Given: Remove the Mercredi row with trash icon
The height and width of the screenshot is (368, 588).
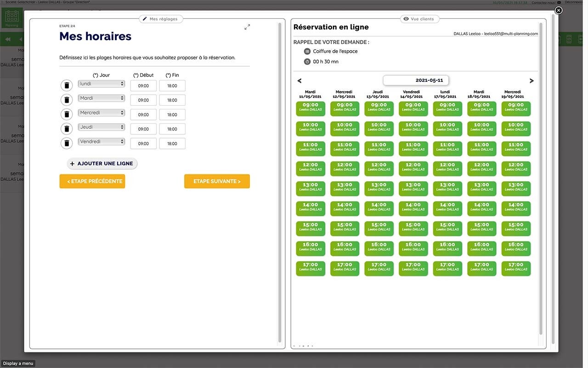Looking at the screenshot, I should coord(67,115).
